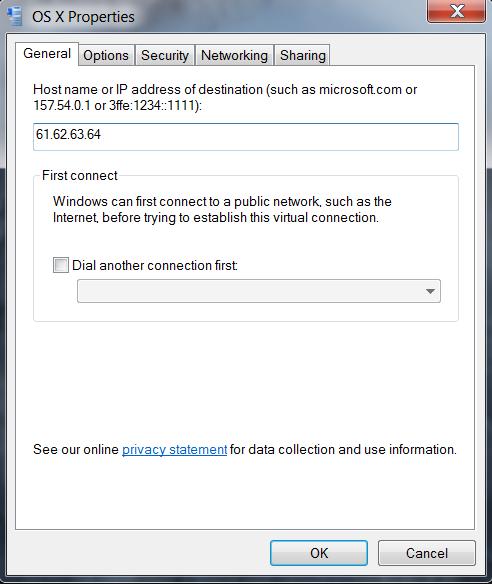
Task: Select the Networking tab
Action: click(234, 55)
